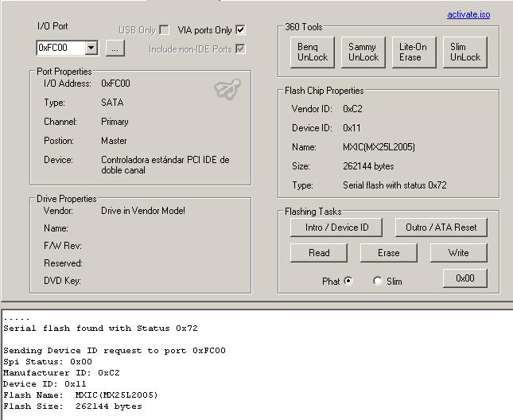
Task: Click the Read flashing task button
Action: (319, 253)
